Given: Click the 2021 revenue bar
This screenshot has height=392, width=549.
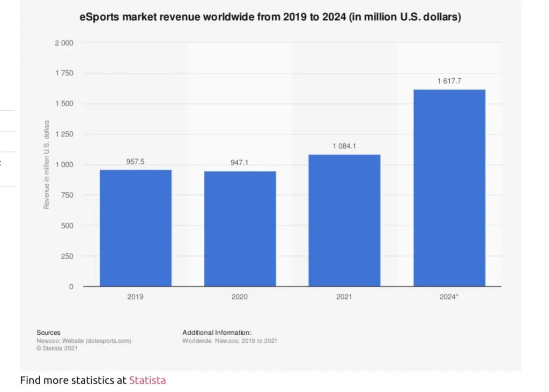Looking at the screenshot, I should point(344,221).
